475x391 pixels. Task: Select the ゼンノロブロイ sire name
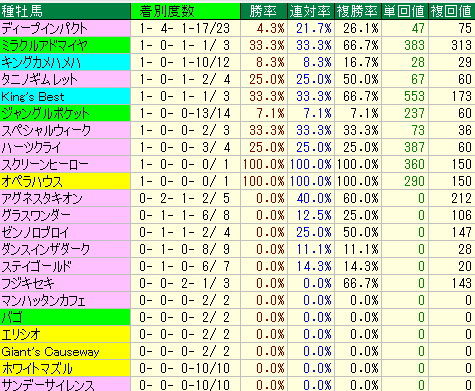coord(35,233)
